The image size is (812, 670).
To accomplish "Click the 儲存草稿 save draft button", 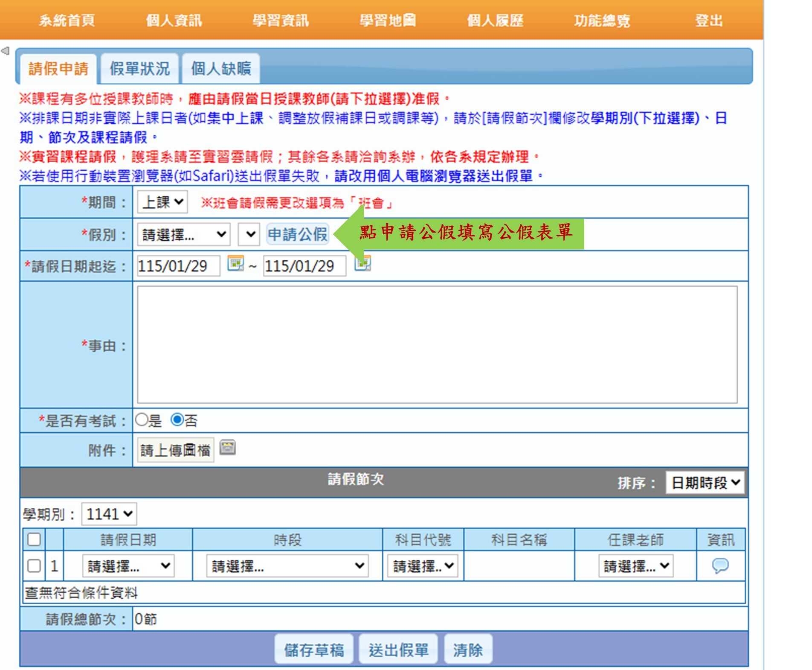I will tap(314, 650).
